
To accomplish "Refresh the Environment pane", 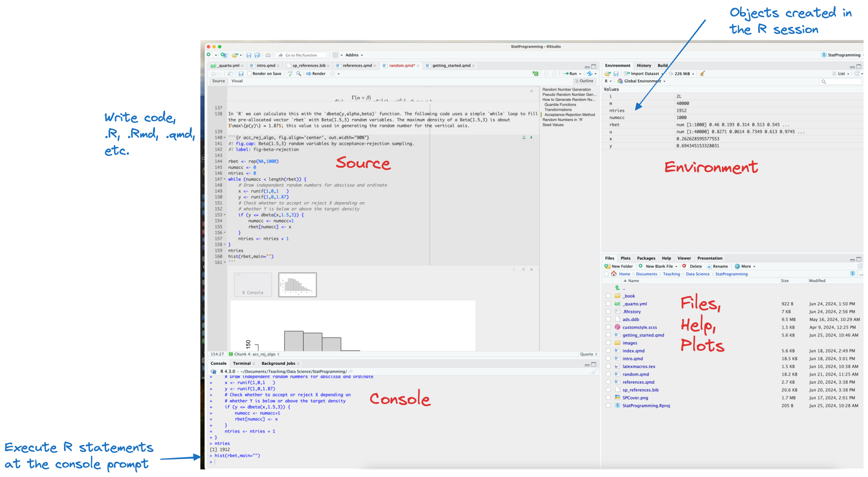I will tap(857, 74).
